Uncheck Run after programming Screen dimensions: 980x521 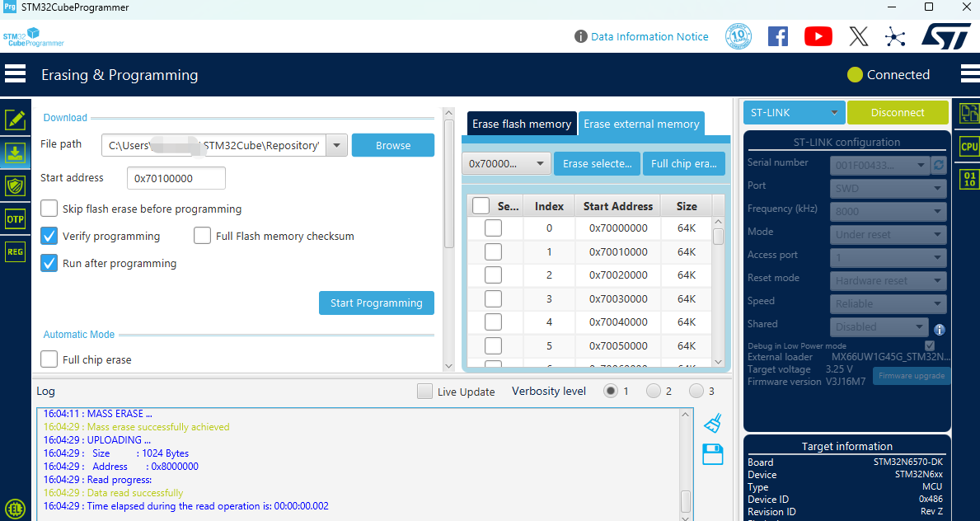(x=49, y=263)
